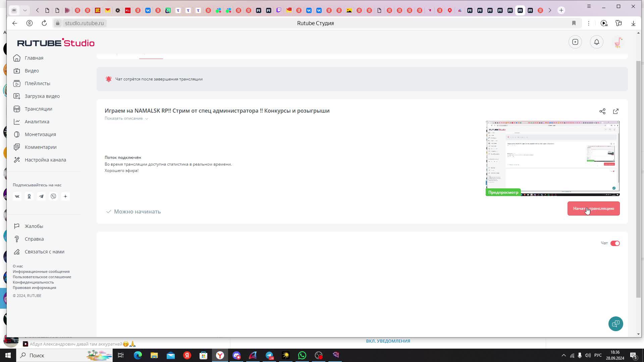Click the studio.rutube.ru address field
Image resolution: width=644 pixels, height=362 pixels.
[x=84, y=23]
